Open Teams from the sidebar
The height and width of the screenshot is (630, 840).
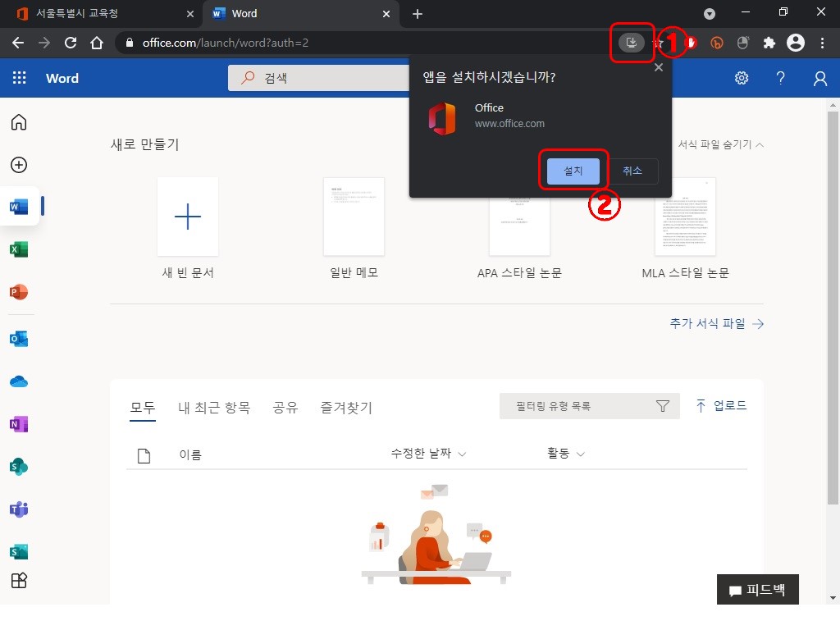(19, 509)
